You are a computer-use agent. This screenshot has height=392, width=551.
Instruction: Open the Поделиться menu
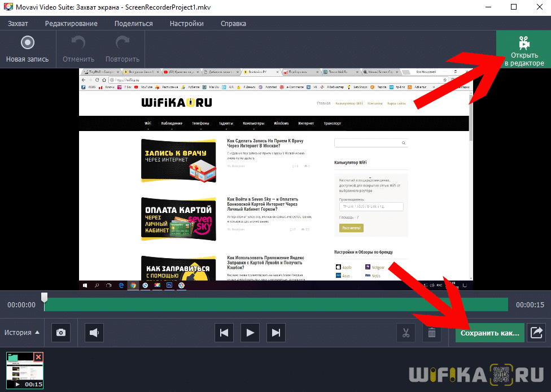click(x=134, y=24)
